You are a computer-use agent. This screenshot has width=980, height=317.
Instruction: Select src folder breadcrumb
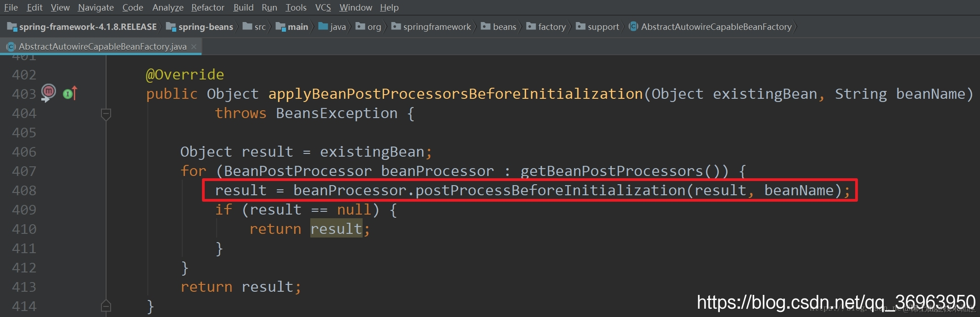click(254, 27)
